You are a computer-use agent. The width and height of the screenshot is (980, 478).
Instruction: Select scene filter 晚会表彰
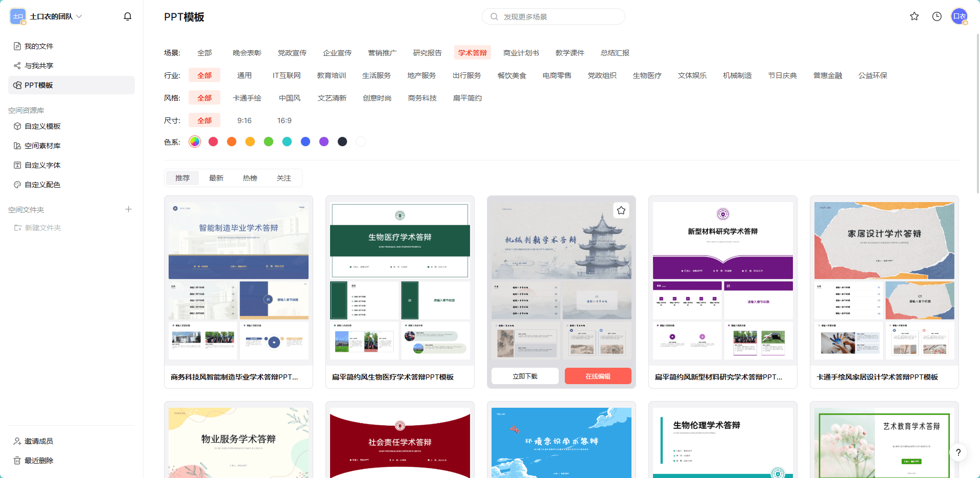coord(247,53)
